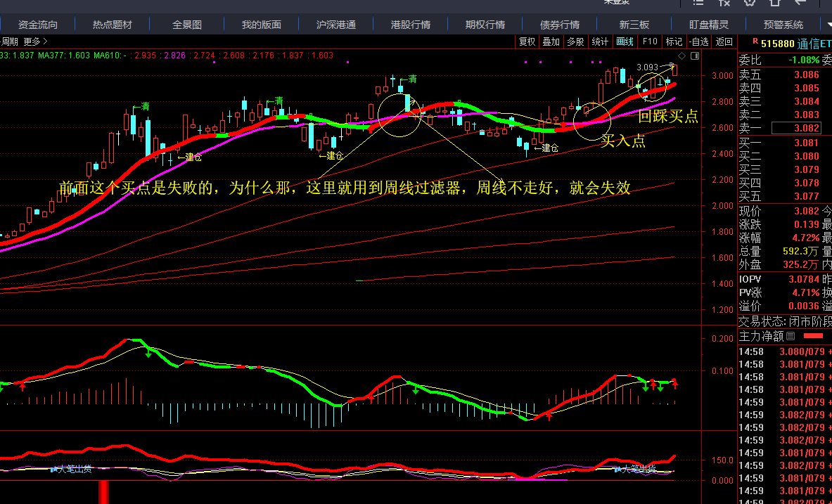This screenshot has width=832, height=504.
Task: Click the 外盘 value 325.2万
Action: (800, 264)
